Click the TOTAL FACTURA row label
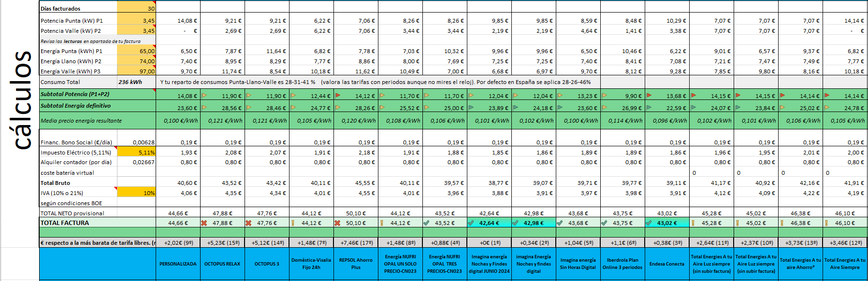Screen dimensions: 868x281 65,223
